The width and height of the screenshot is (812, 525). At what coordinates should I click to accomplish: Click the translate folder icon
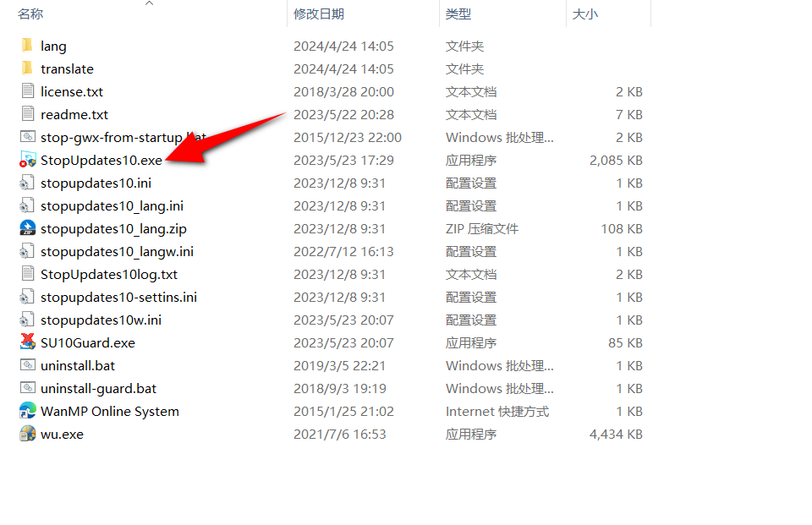27,68
